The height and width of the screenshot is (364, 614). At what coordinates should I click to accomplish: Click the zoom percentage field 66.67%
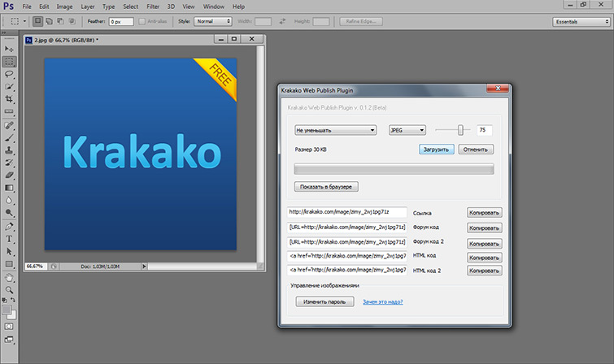click(36, 266)
